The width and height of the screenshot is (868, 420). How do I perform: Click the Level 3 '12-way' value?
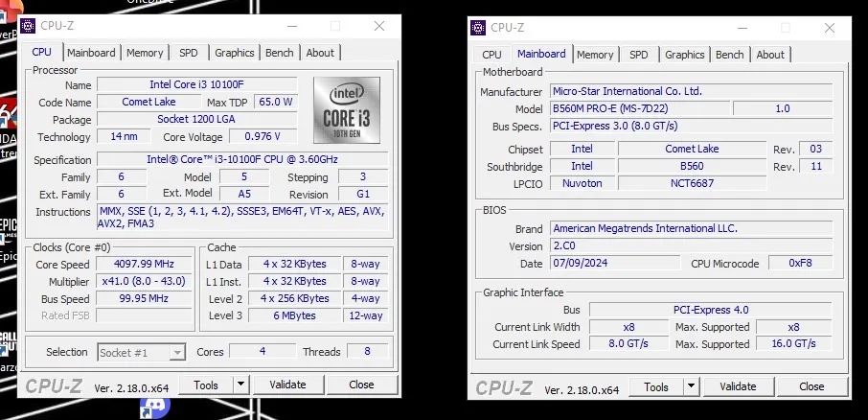[x=366, y=315]
